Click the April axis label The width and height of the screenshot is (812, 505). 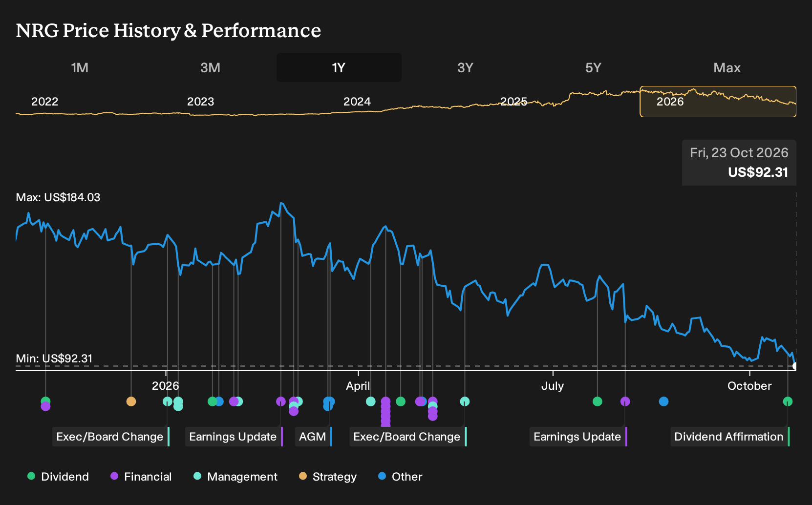point(358,386)
